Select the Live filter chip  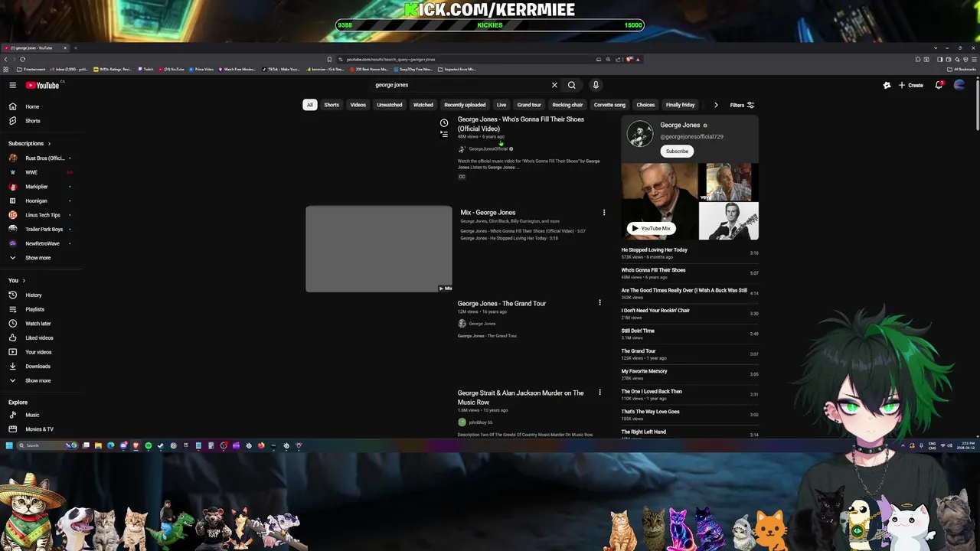501,105
